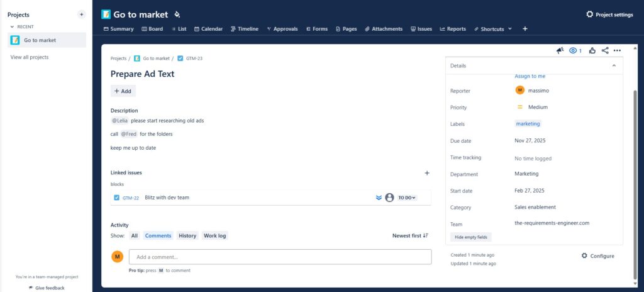Click the thumbs-up vote icon

pyautogui.click(x=592, y=51)
